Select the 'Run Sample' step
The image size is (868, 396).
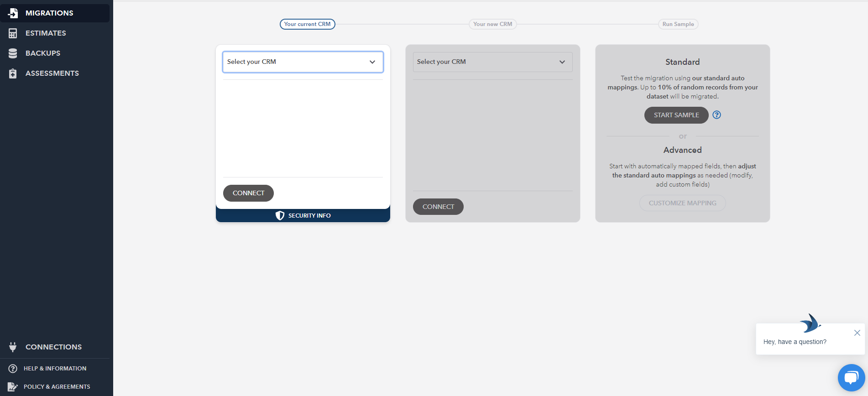[x=678, y=24]
